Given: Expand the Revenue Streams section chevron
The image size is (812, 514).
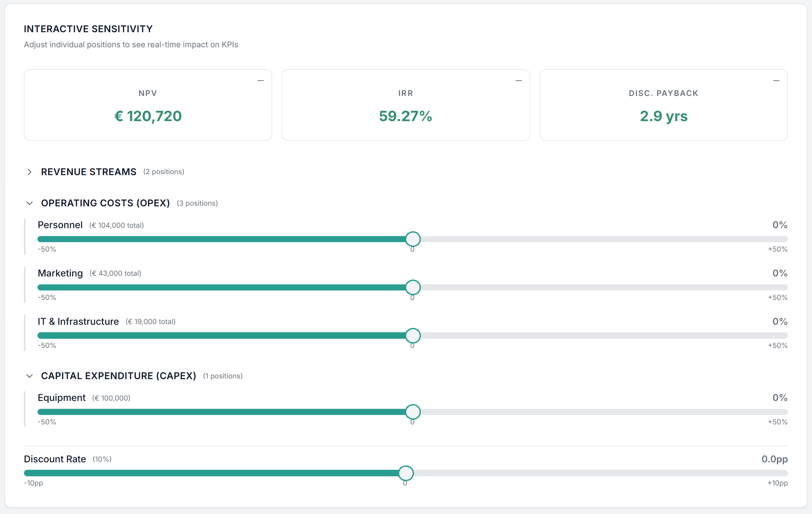Looking at the screenshot, I should (29, 172).
